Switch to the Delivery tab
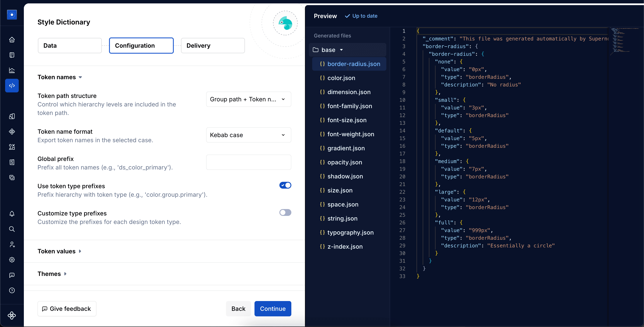644x327 pixels. [x=213, y=46]
